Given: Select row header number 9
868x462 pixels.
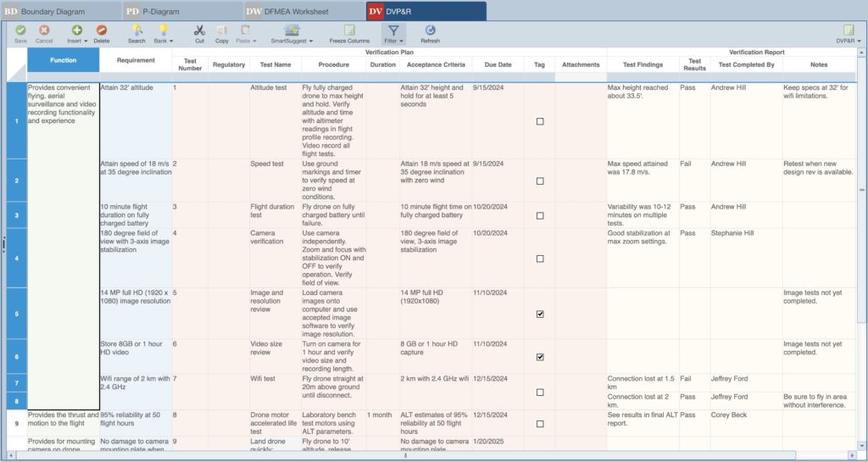Looking at the screenshot, I should (x=17, y=424).
